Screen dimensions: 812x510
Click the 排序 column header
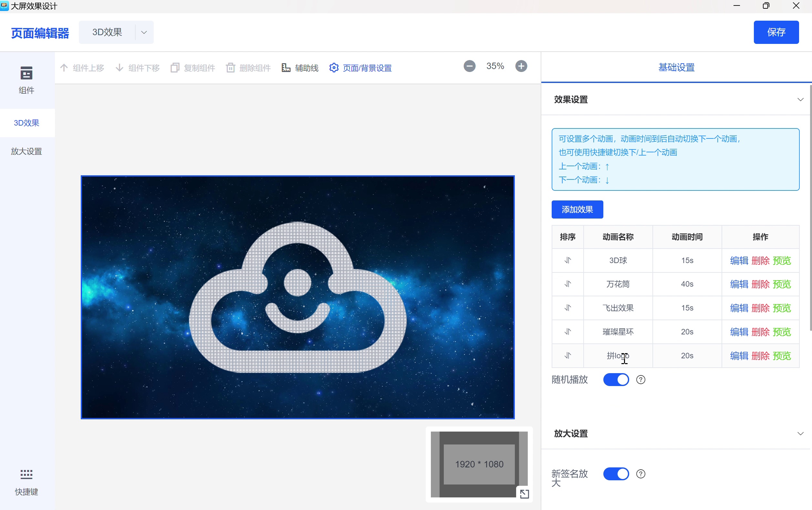[567, 237]
